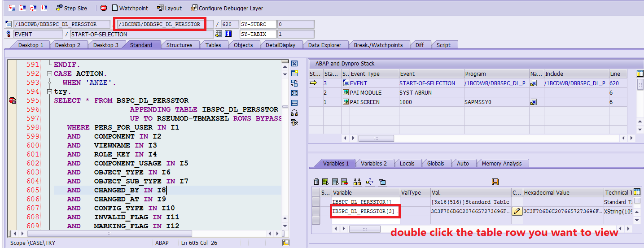The height and width of the screenshot is (248, 644).
Task: Open the Tables tab
Action: [x=213, y=45]
